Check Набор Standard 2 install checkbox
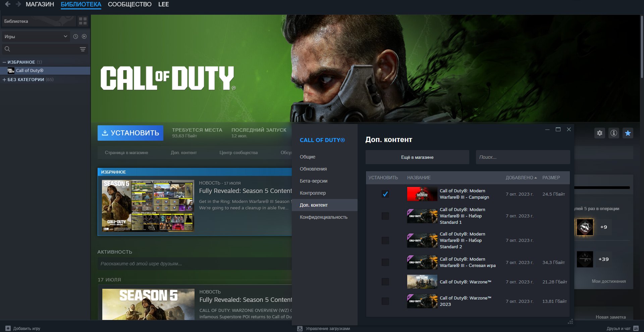Viewport: 644px width, 332px height. (x=385, y=241)
